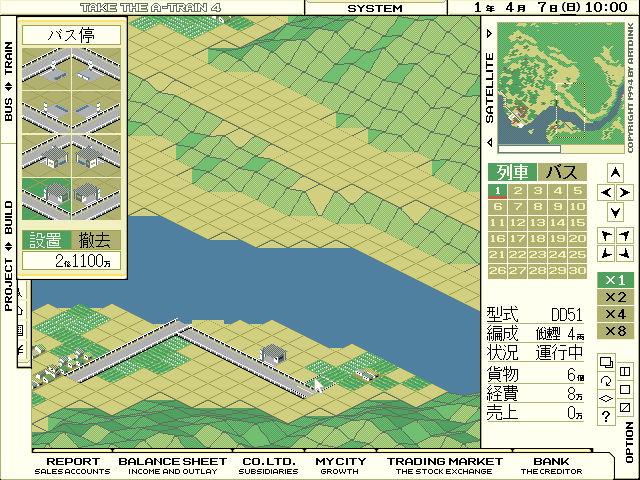Click the question mark help icon
Screen dimensions: 640x480
[606, 417]
